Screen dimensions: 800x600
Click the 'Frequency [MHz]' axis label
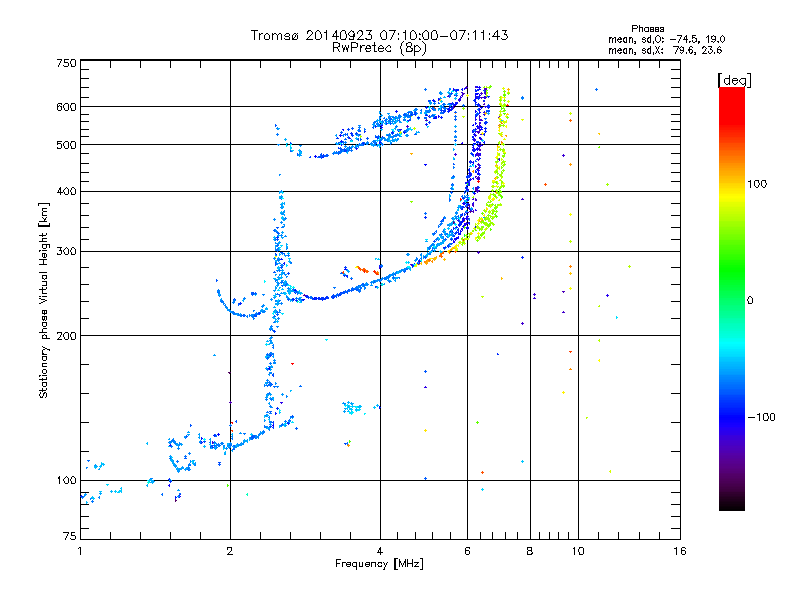(x=379, y=564)
